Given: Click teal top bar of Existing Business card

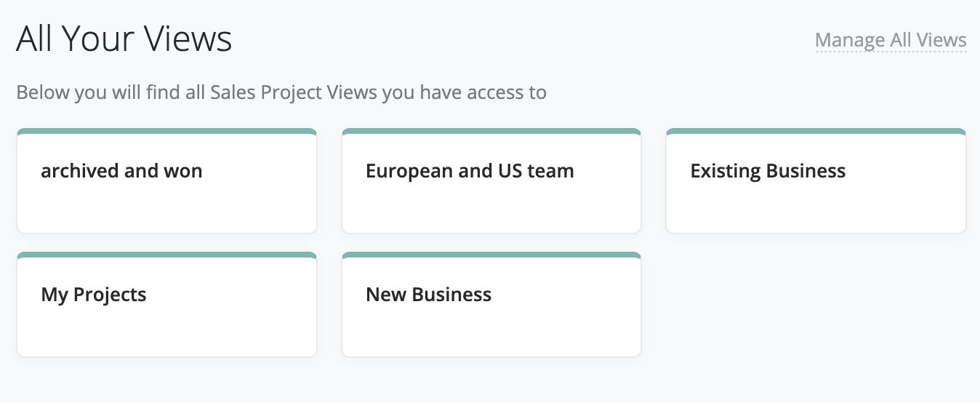Looking at the screenshot, I should point(816,132).
